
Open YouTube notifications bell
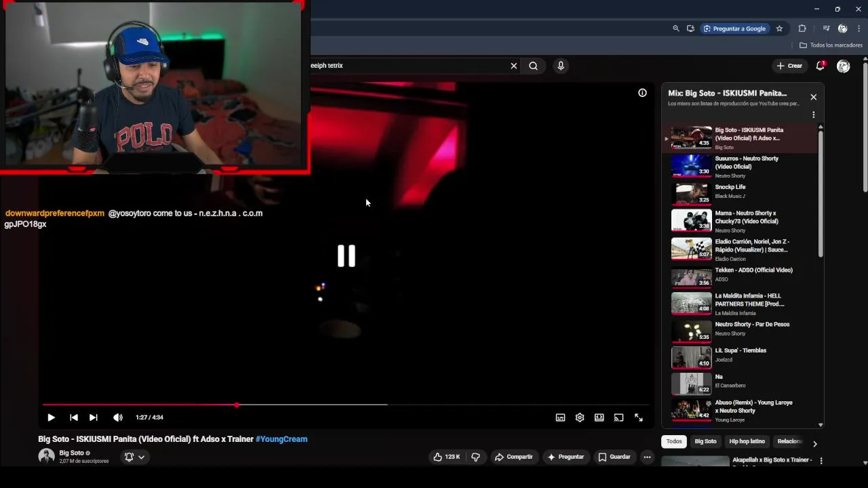coord(820,66)
